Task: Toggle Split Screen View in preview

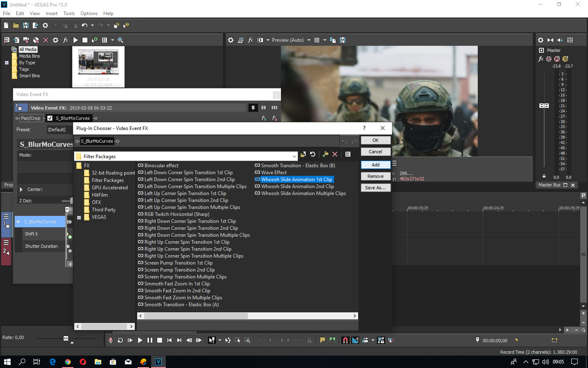Action: 260,40
